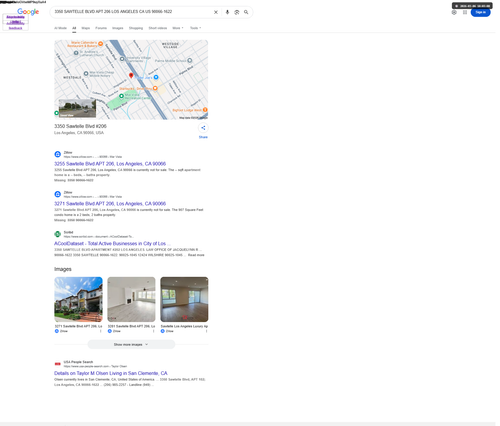Open the empty white room image thumbnail

pyautogui.click(x=131, y=299)
